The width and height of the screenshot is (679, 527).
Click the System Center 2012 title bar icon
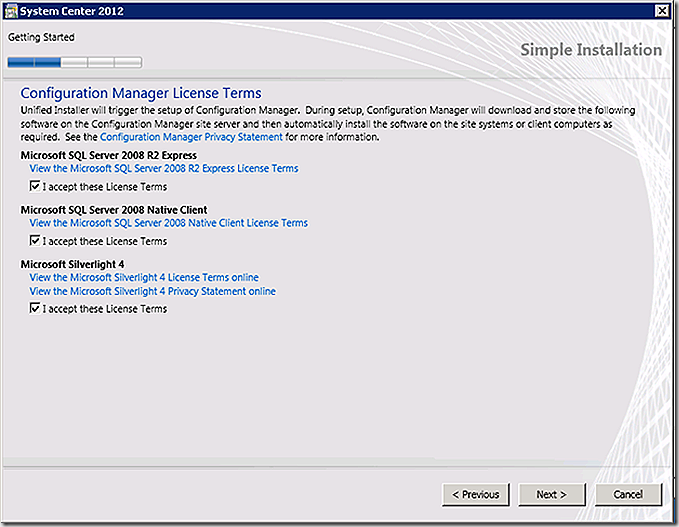11,11
